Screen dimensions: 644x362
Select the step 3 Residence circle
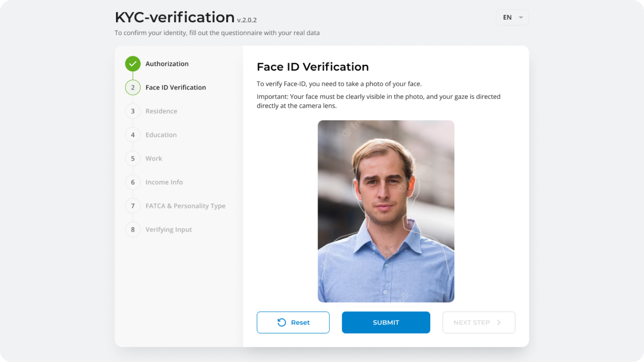(x=133, y=111)
